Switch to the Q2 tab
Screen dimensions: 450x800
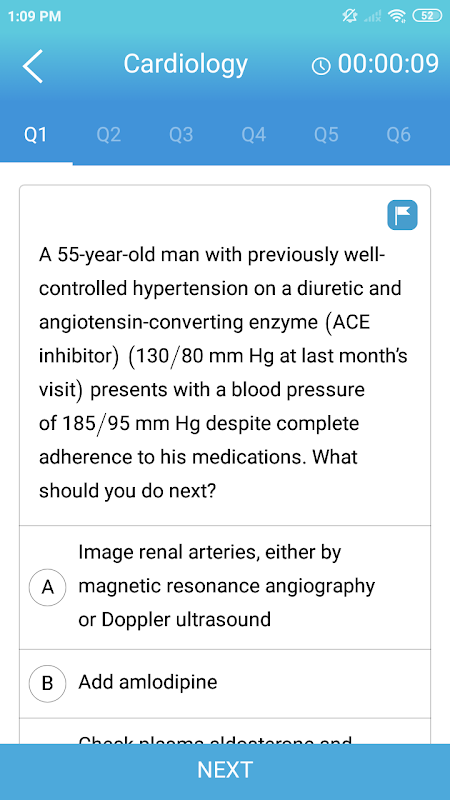click(x=109, y=135)
